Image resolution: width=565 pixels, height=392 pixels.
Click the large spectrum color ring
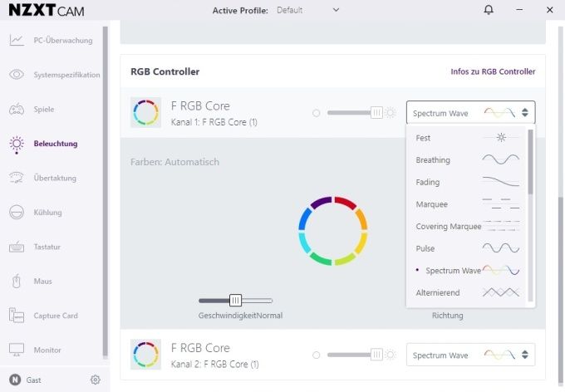tap(333, 231)
